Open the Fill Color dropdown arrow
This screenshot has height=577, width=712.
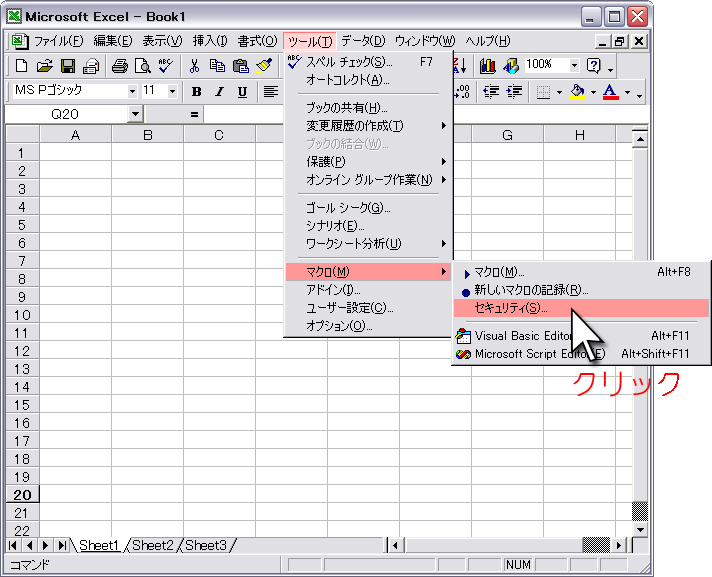[x=593, y=93]
